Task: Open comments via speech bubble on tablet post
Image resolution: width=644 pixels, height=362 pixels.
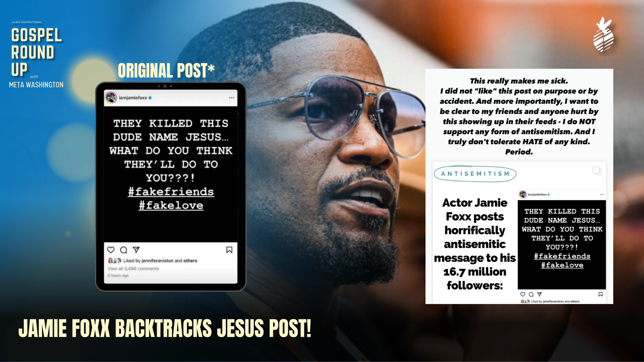Action: click(x=123, y=250)
